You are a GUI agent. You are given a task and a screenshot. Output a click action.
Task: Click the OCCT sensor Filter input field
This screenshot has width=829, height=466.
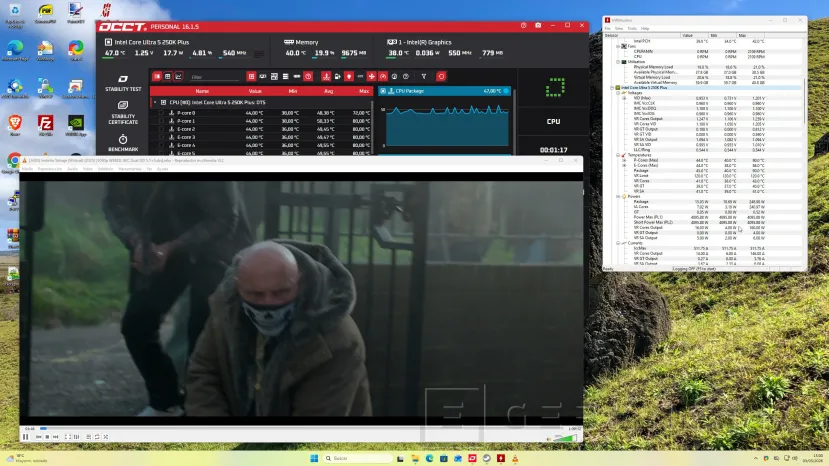coord(214,77)
